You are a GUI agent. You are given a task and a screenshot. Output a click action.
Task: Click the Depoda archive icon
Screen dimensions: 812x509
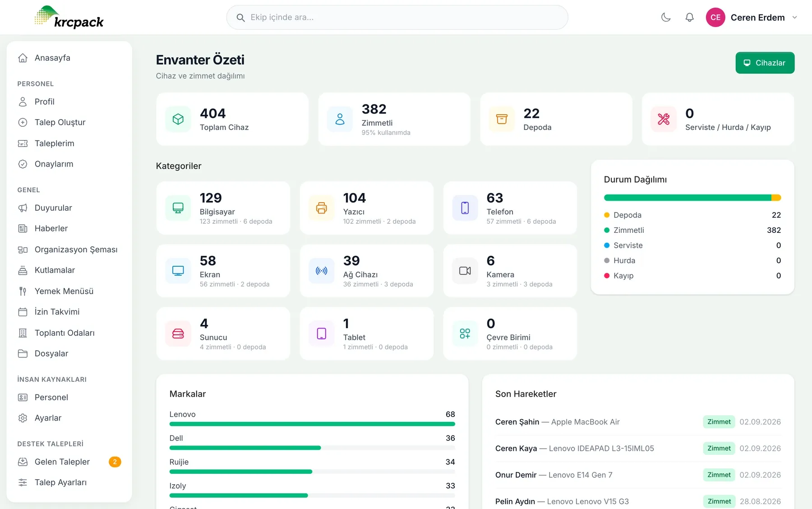(x=502, y=119)
